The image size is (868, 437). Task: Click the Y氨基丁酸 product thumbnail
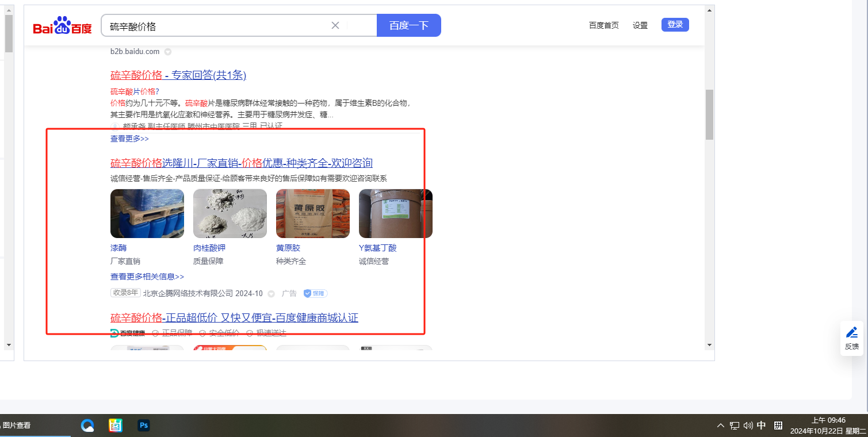click(x=396, y=213)
